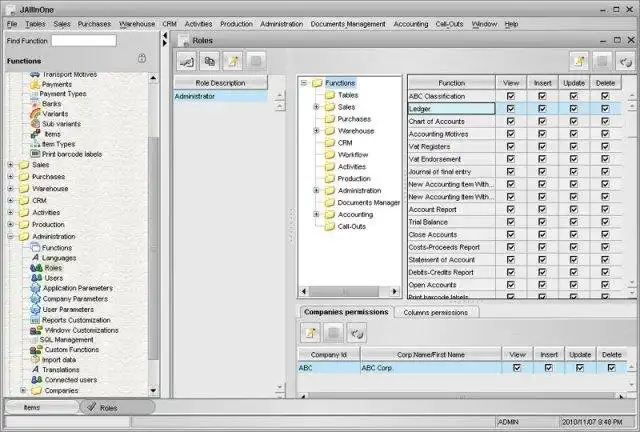Click copy icon in Roles toolbar
Viewport: 640px width, 432px height.
[209, 61]
